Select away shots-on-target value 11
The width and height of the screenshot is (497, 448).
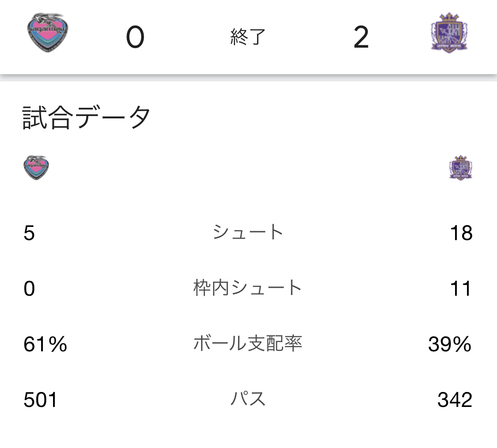coord(461,289)
